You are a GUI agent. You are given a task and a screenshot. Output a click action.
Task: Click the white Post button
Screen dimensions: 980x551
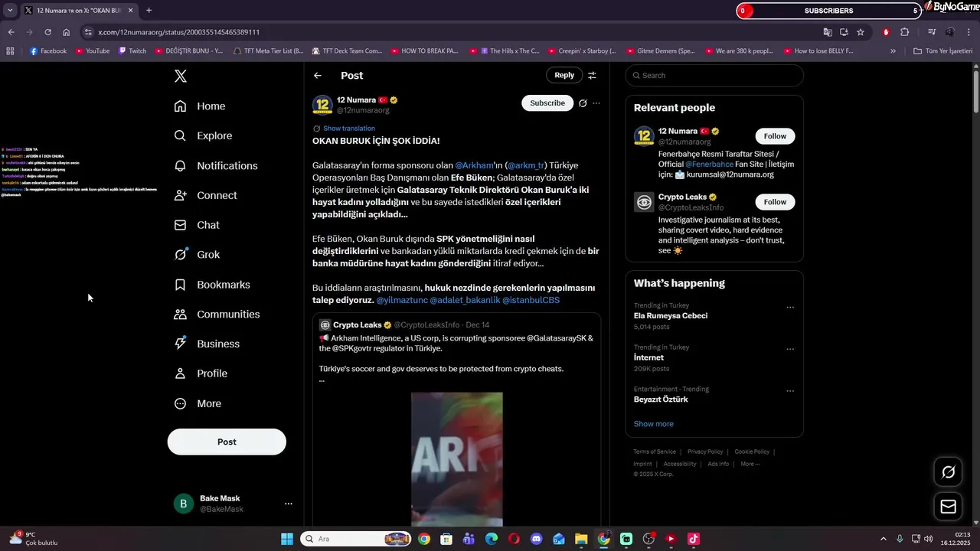point(227,442)
